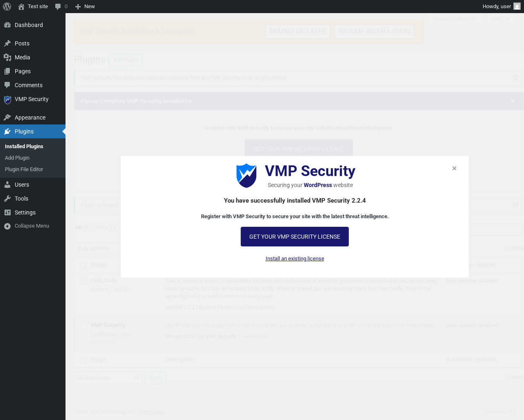Open the Tools wrench icon

[7, 199]
